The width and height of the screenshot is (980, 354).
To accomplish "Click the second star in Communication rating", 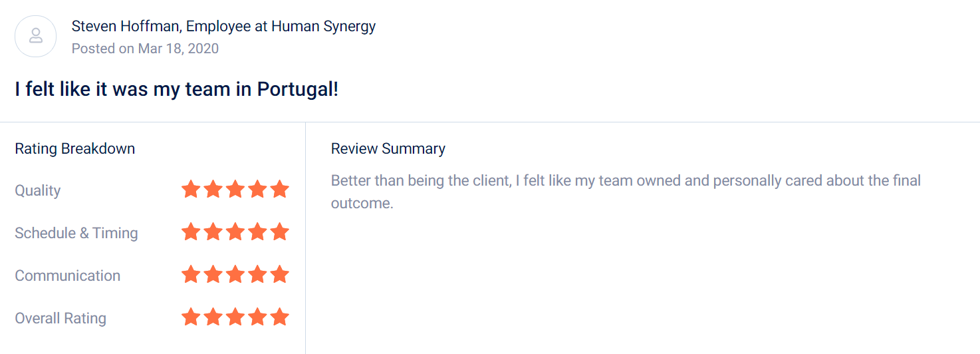I will [x=213, y=275].
